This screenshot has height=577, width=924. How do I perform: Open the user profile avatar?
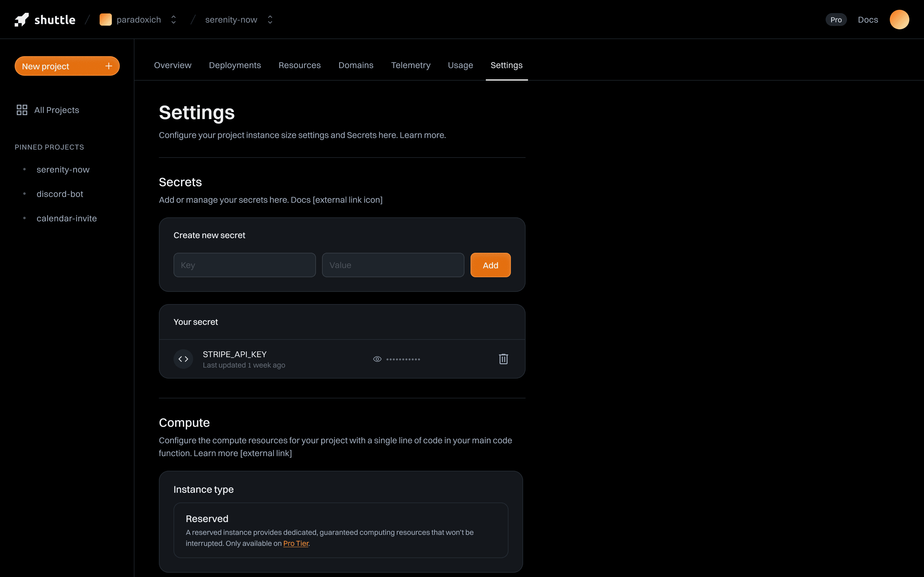coord(899,20)
